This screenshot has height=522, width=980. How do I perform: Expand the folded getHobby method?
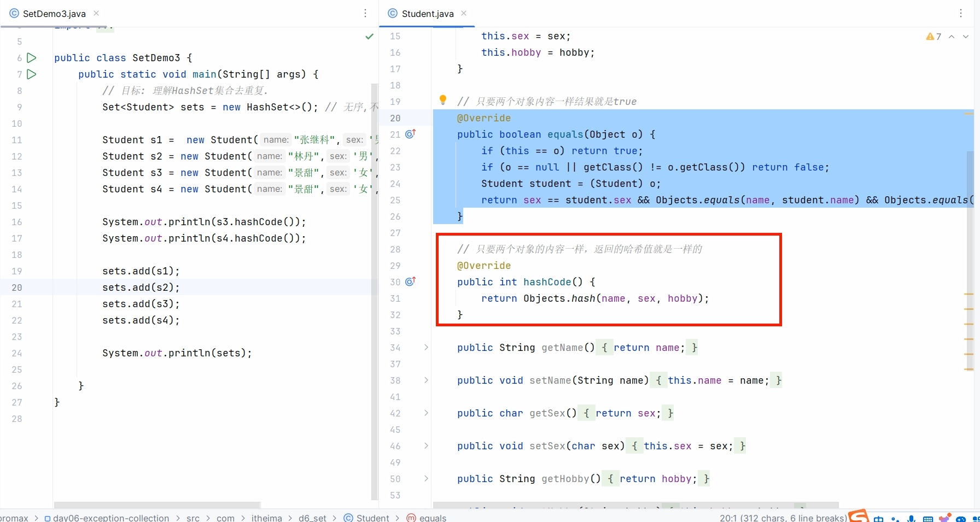click(426, 478)
